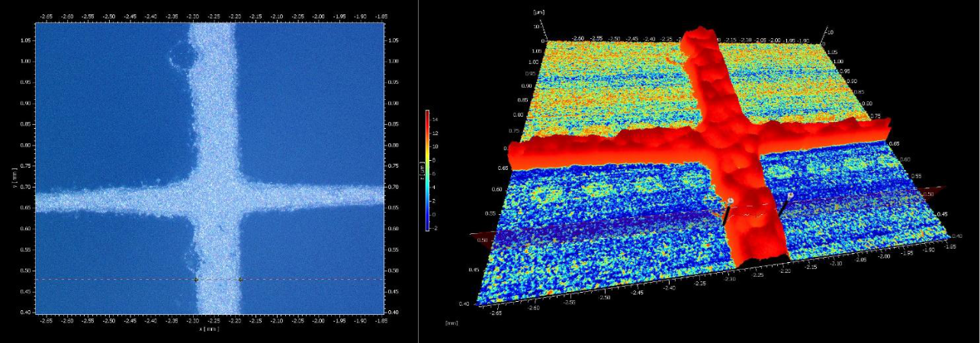Click the z height color scale bar
The width and height of the screenshot is (980, 343).
click(x=428, y=168)
